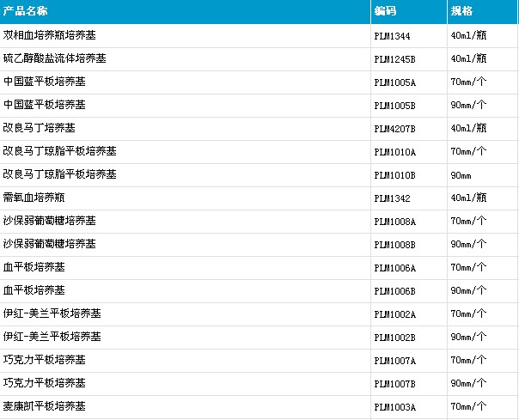
Task: Open the 双相血培养瓶培养基 product
Action: (x=49, y=35)
